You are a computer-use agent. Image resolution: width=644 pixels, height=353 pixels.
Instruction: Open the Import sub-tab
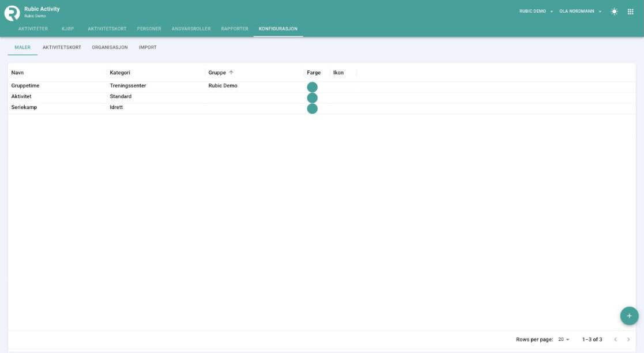point(148,47)
